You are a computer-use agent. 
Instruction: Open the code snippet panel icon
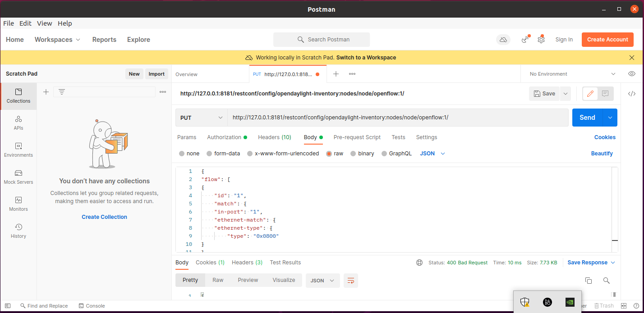pyautogui.click(x=632, y=94)
